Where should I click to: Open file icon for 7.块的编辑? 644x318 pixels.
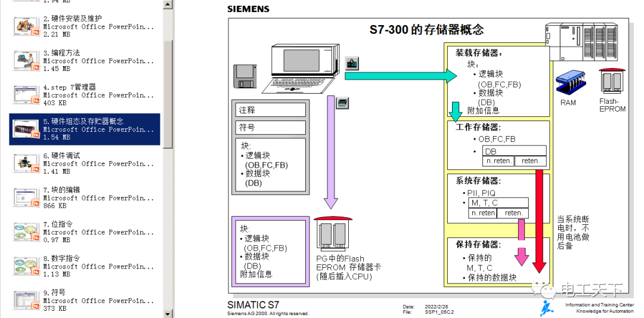point(26,197)
